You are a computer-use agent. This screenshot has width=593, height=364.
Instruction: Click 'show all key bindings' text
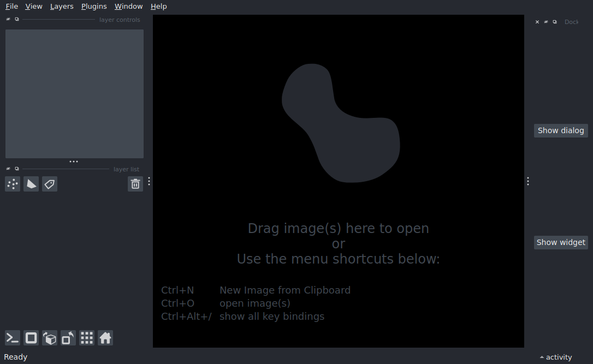tap(272, 317)
